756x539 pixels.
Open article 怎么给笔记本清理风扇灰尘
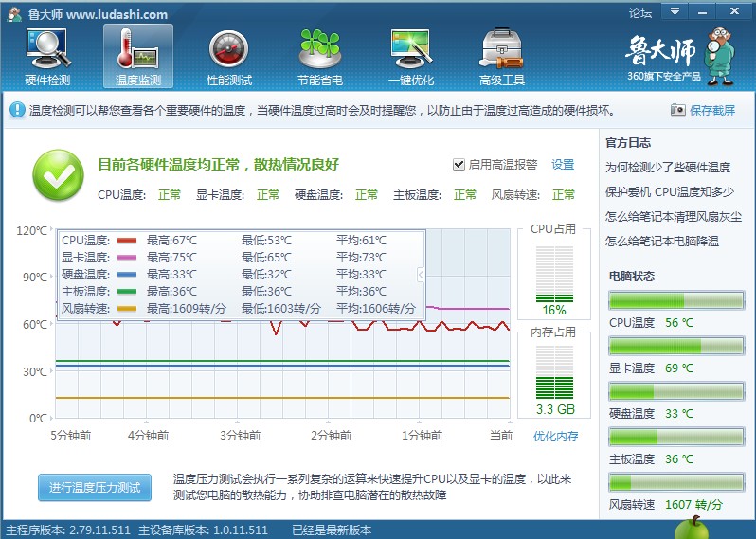[x=674, y=217]
